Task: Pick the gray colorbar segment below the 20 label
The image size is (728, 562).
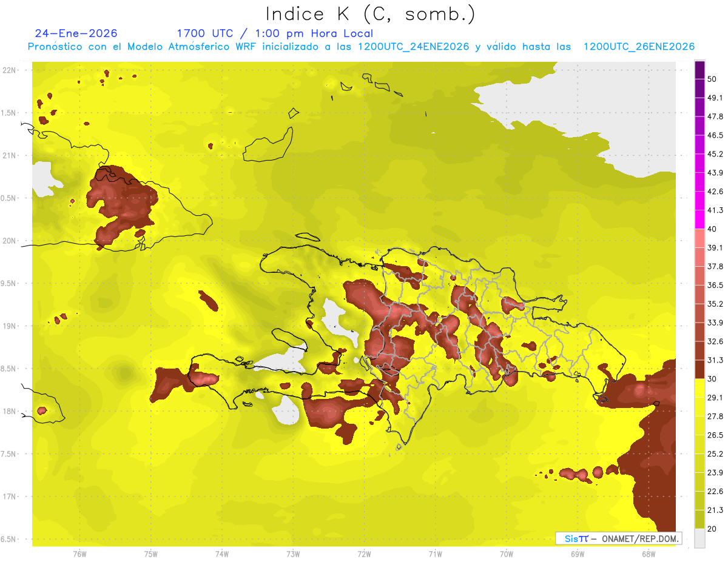Action: (700, 538)
